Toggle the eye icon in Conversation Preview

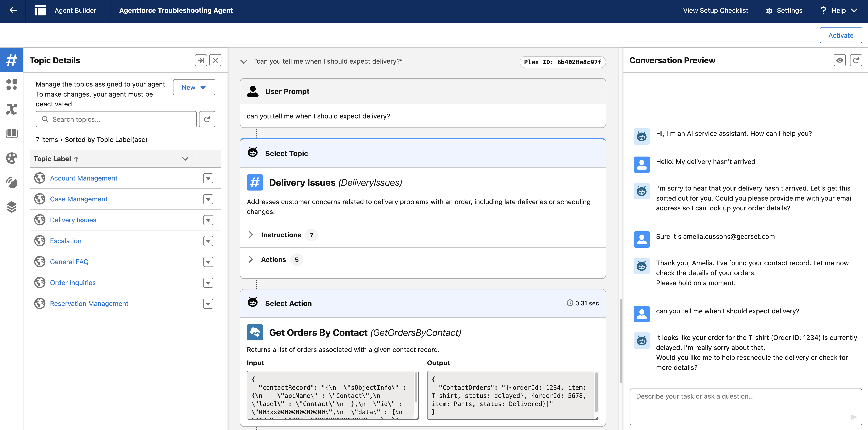click(839, 60)
